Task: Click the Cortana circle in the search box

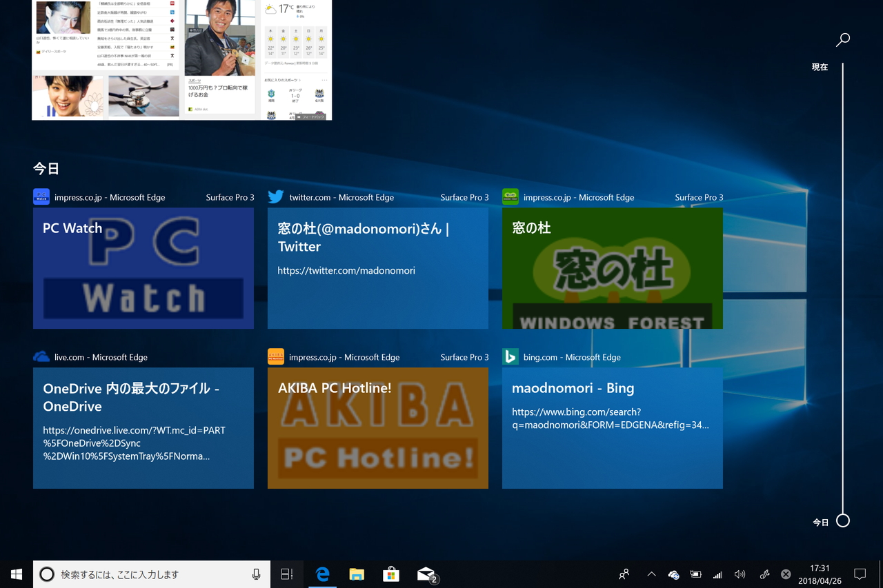Action: (x=47, y=574)
